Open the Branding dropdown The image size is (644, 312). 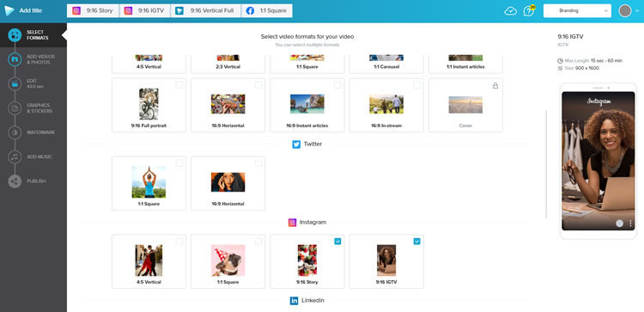point(577,10)
